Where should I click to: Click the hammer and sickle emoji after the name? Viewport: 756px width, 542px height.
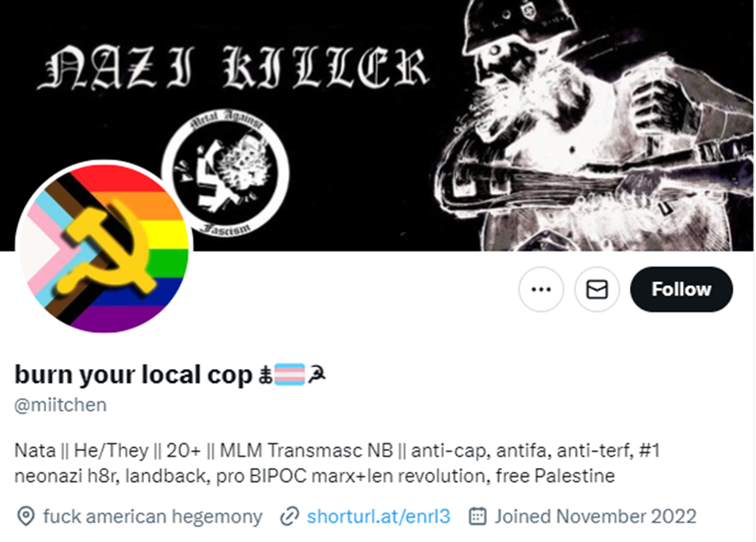point(317,375)
